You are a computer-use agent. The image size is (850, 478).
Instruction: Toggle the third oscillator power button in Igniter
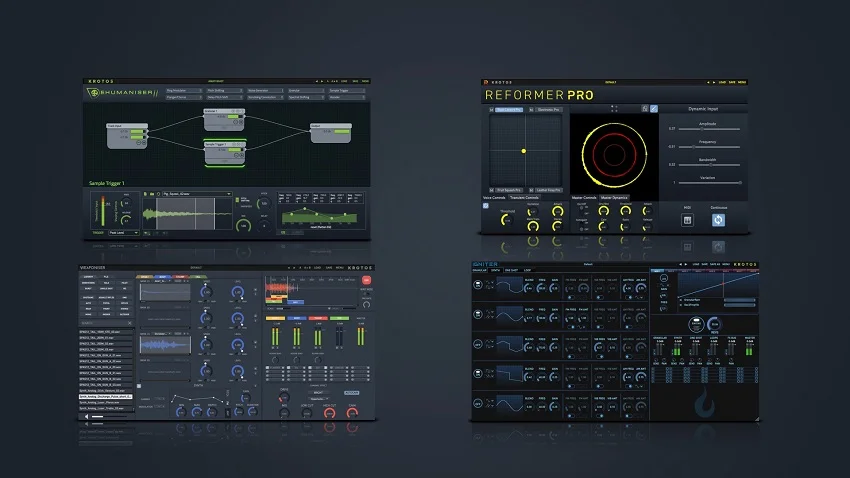478,344
